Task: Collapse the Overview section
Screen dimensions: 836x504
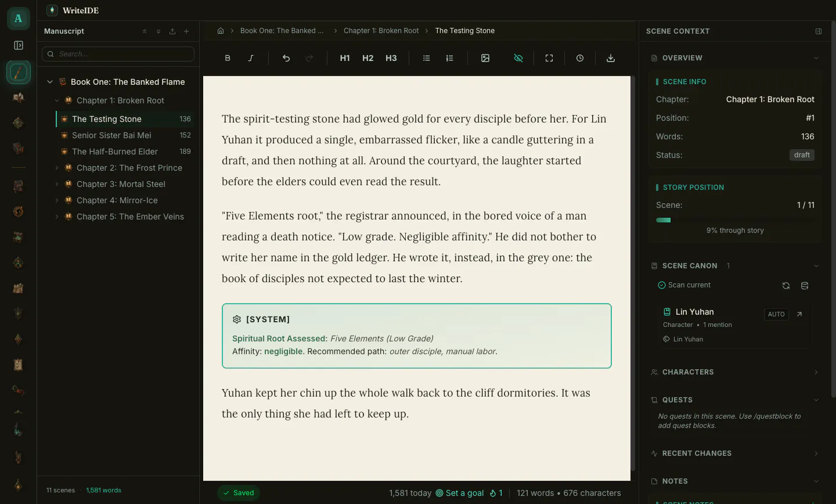Action: (816, 58)
